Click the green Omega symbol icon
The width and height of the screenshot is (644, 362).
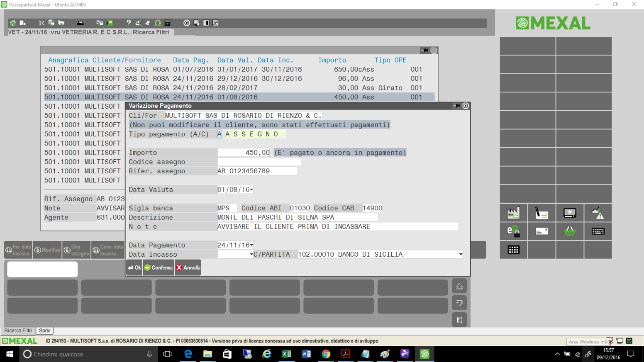(x=158, y=23)
